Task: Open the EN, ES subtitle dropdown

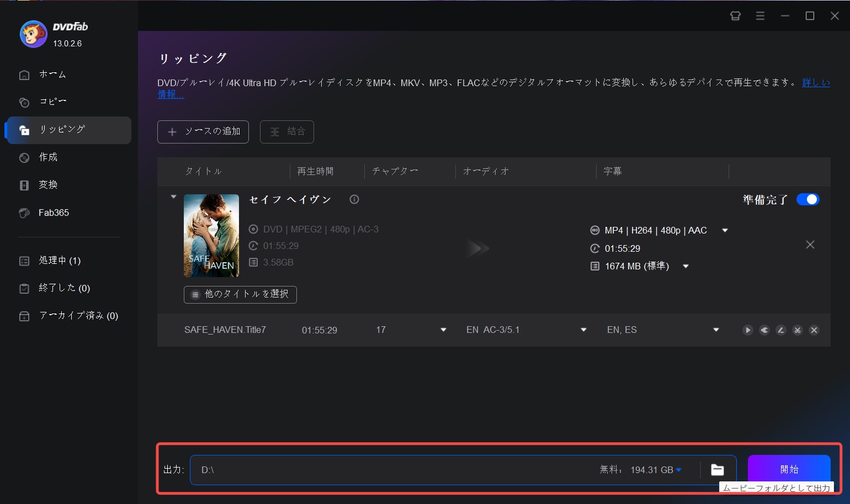Action: (x=716, y=330)
